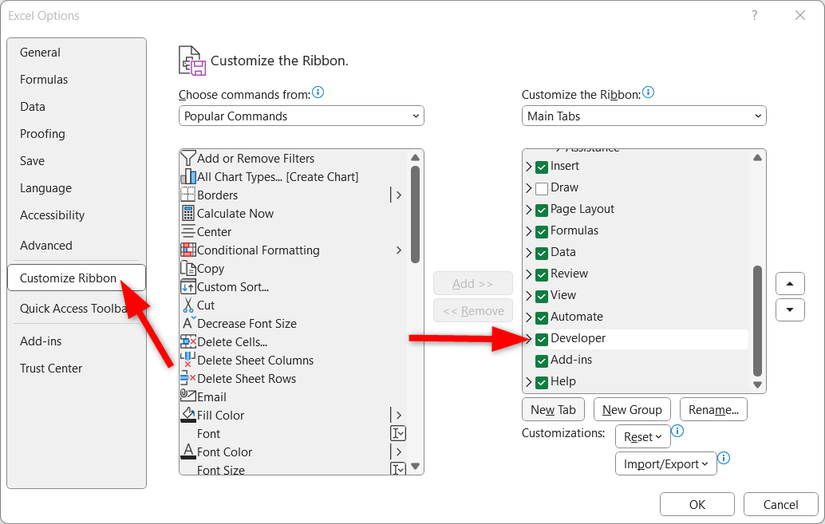Toggle the Developer tab checkbox

pyautogui.click(x=541, y=339)
